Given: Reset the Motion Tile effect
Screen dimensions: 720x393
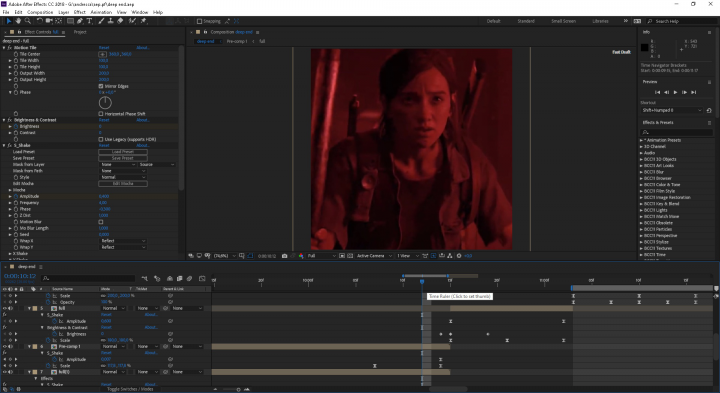Looking at the screenshot, I should coord(104,48).
